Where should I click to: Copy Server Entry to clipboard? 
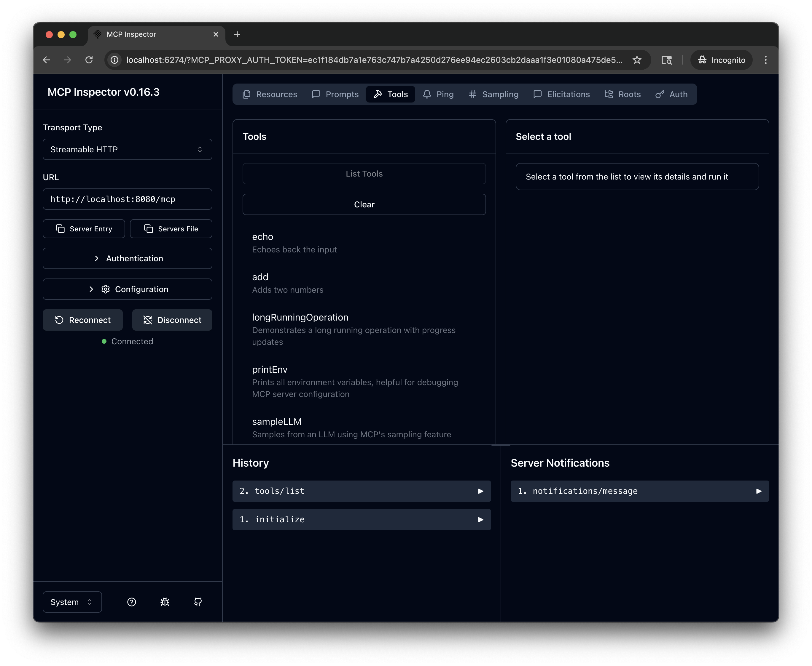(84, 229)
